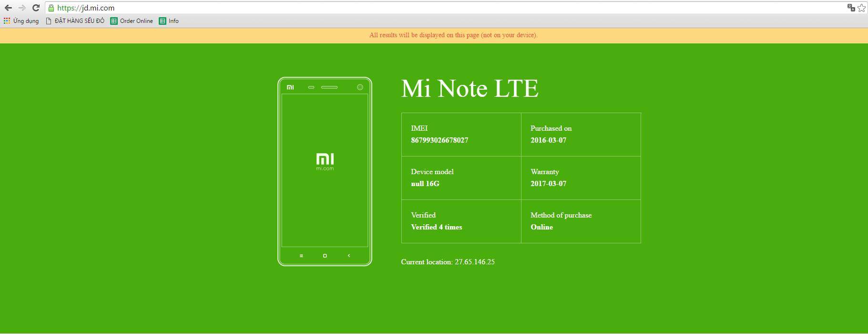
Task: Click the Current location IP address
Action: (474, 262)
